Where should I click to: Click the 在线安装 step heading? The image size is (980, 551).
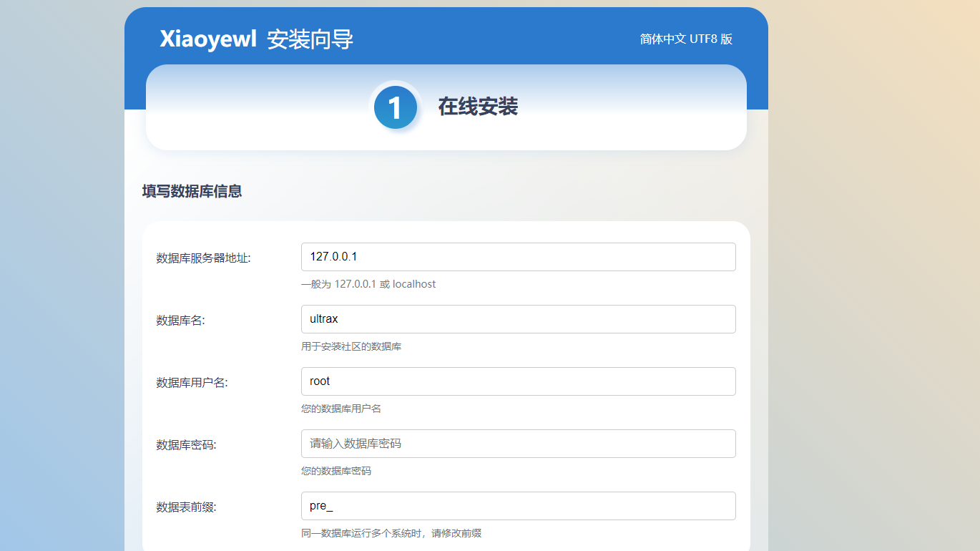(478, 107)
